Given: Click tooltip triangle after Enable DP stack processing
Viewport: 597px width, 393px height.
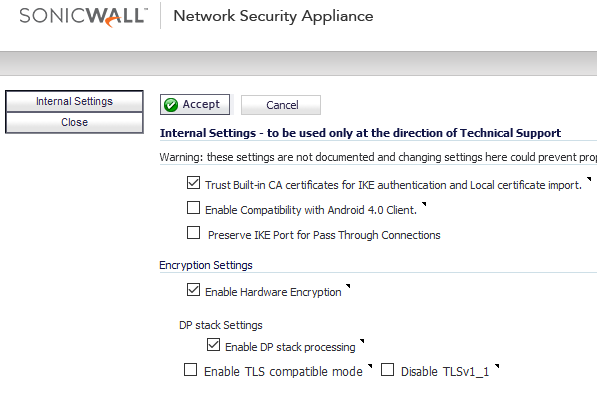Looking at the screenshot, I should [x=362, y=341].
